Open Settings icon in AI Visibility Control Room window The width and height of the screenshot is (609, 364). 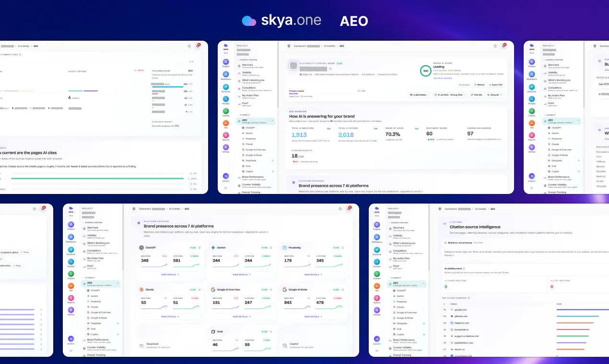226,147
